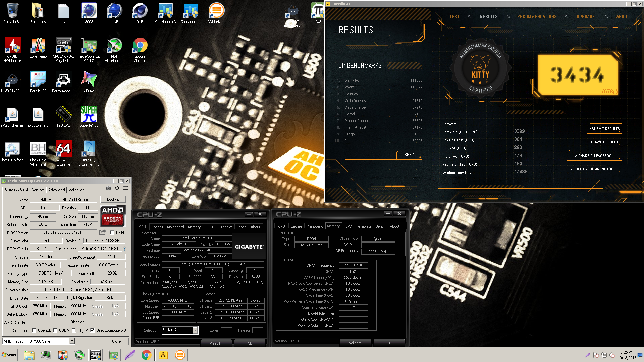Click the bus interface question mark icon
The width and height of the screenshot is (644, 362).
tap(124, 249)
